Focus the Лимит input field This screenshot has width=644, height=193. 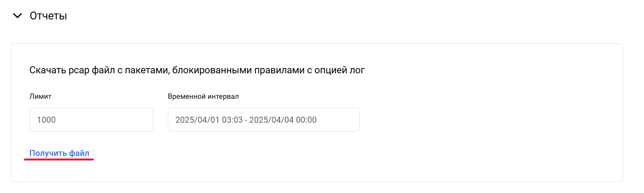[91, 120]
